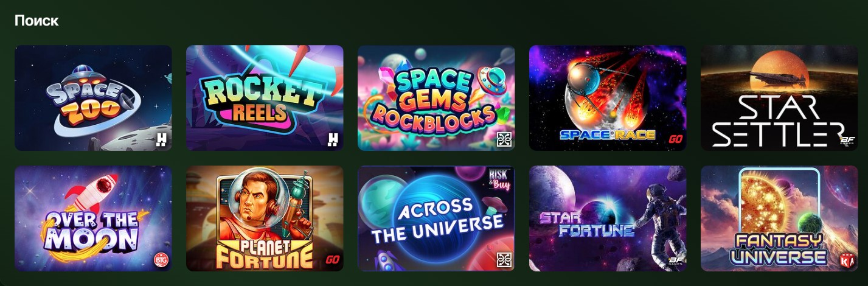Open the Rocket Reels game thumbnail
868x286 pixels.
pyautogui.click(x=265, y=98)
